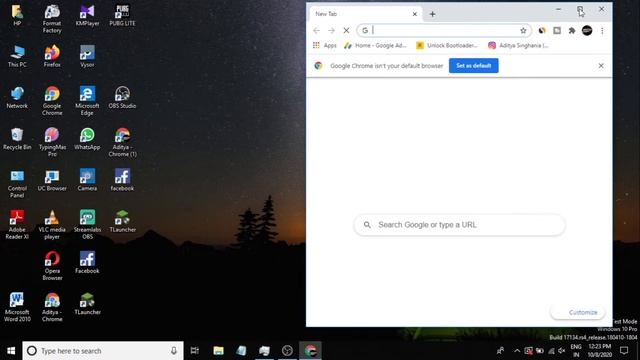Select the PUBG LITE desktop icon

(122, 16)
